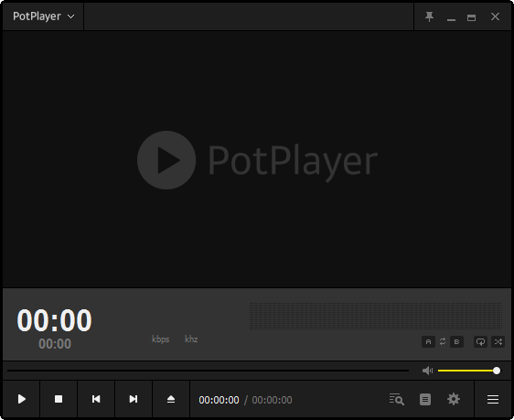
Task: Click the khz sample rate label
Action: pos(191,339)
